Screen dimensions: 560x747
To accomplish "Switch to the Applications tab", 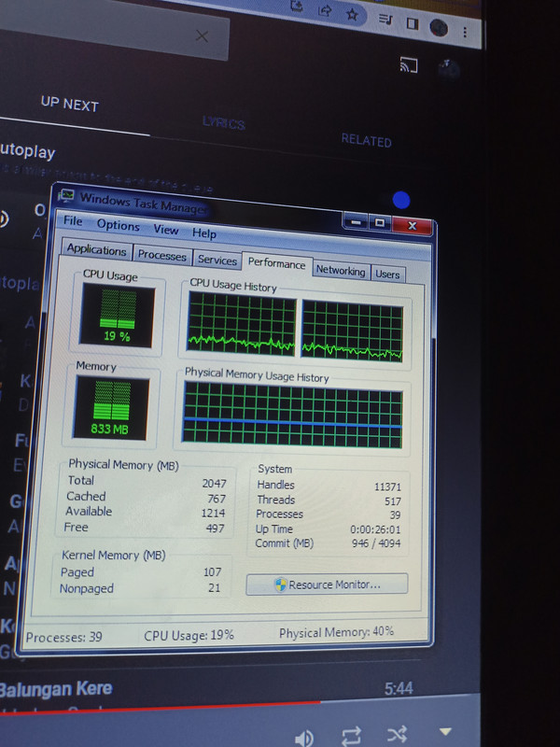I will 96,249.
